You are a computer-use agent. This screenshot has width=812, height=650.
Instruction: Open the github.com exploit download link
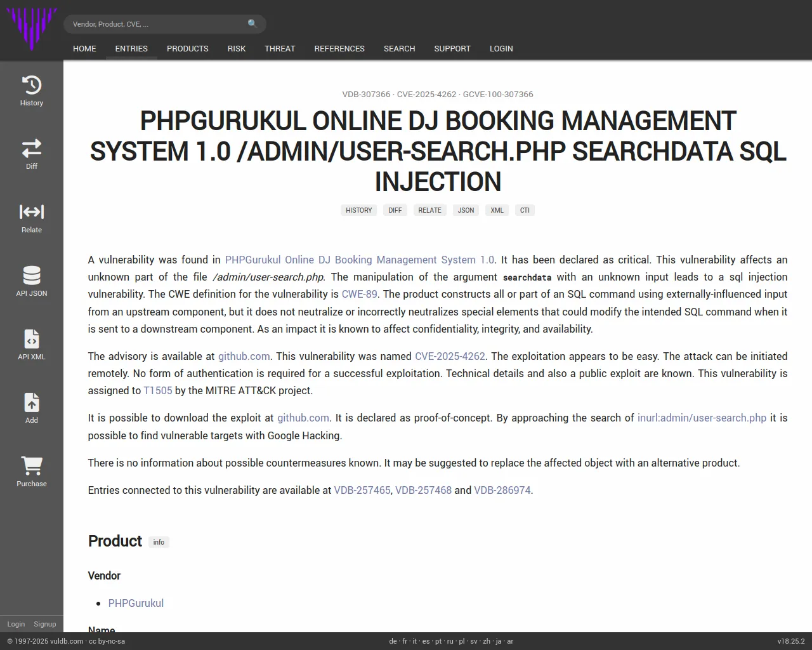303,418
